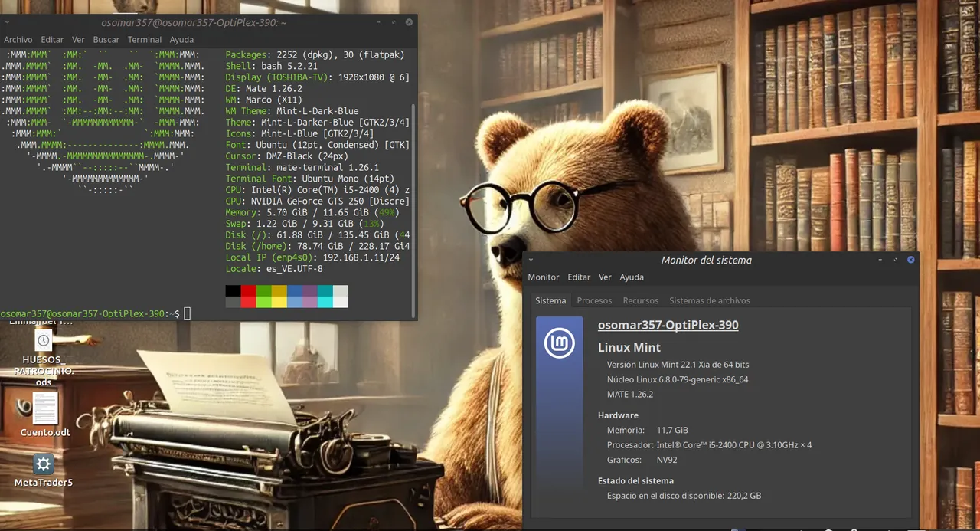Viewport: 980px width, 531px height.
Task: Click the 'Memoria 11,7 GiB' hardware row
Action: [x=648, y=430]
